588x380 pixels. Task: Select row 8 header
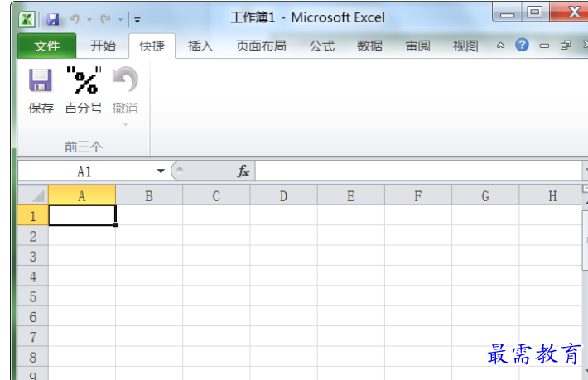point(33,357)
